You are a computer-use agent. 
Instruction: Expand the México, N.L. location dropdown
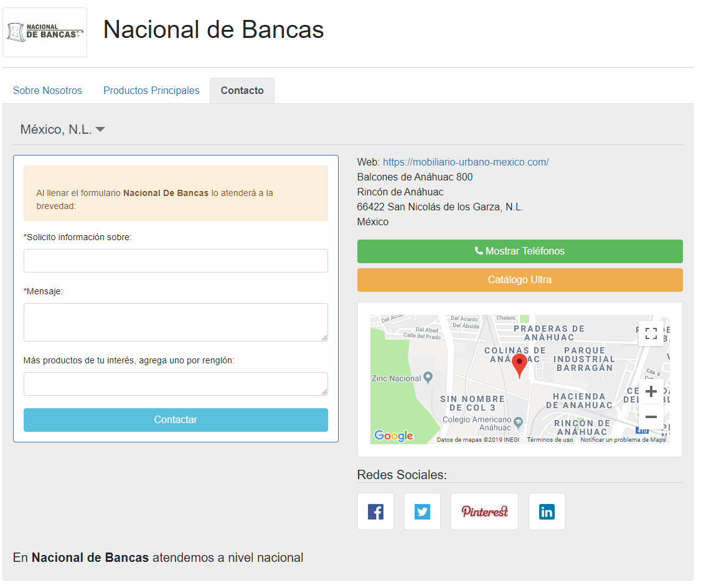point(62,129)
